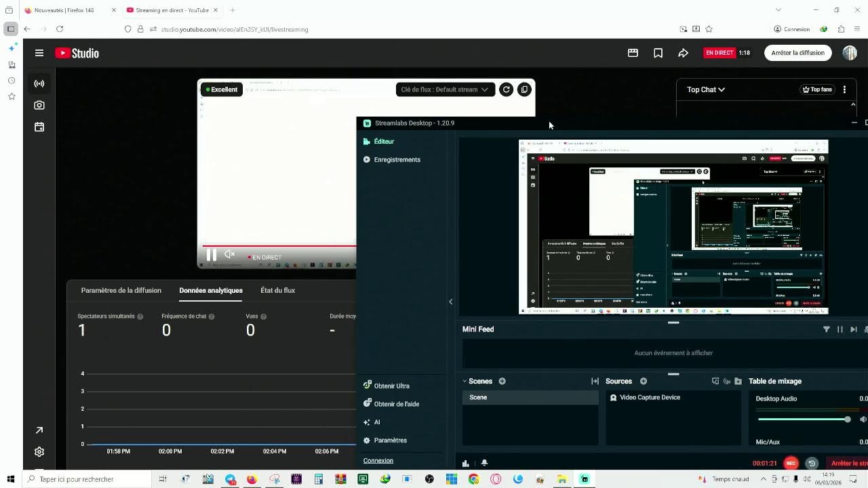
Task: Open the Manage calendar icon in sidebar
Action: coord(39,127)
